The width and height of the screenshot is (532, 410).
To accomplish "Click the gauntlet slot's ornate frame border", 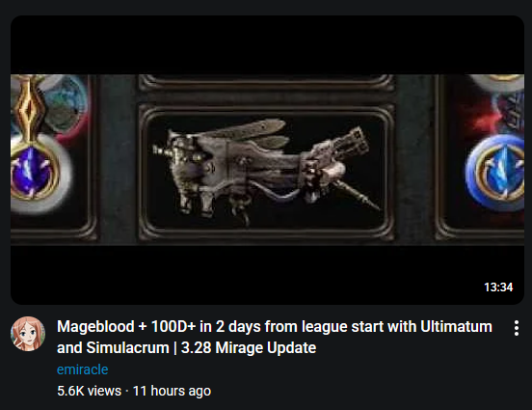I will [267, 111].
